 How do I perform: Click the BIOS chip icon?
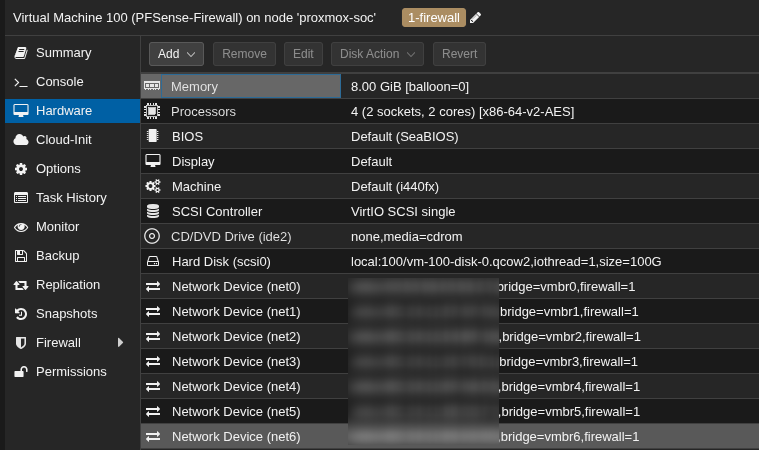point(152,136)
